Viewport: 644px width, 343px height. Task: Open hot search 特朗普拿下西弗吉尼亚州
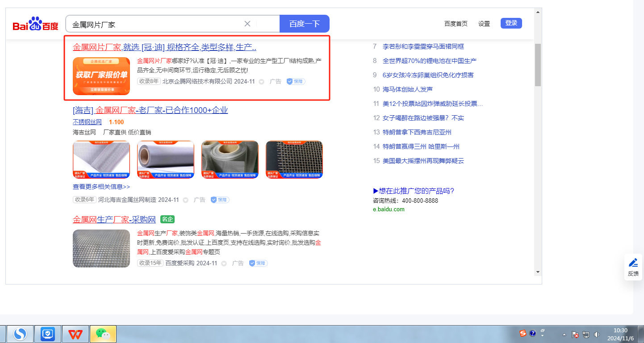(417, 132)
